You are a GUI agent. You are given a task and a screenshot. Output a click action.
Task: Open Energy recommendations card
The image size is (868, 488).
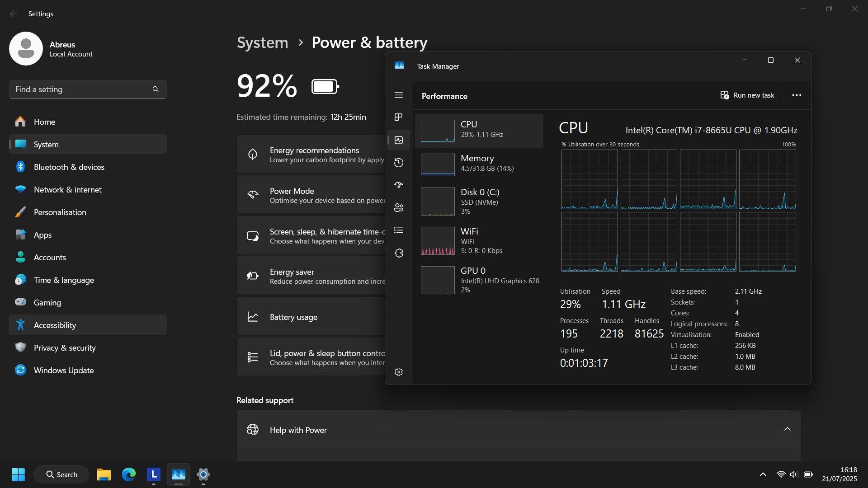(x=311, y=154)
